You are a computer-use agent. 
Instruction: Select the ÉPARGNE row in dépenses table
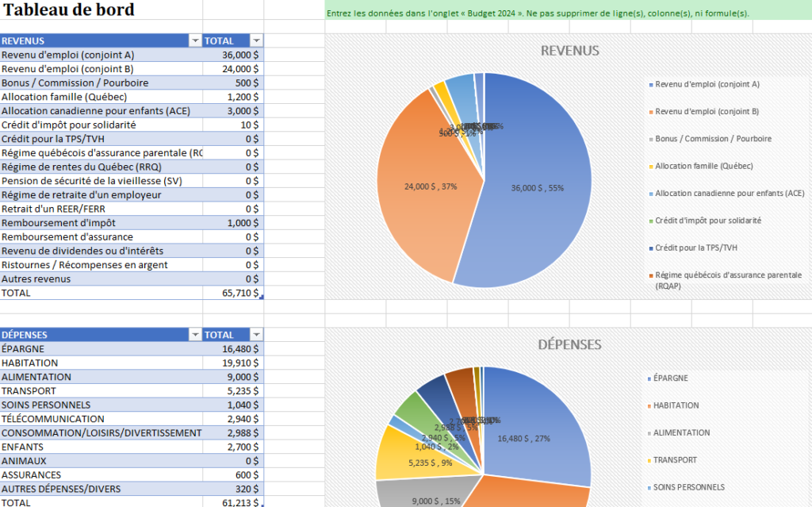coord(101,349)
